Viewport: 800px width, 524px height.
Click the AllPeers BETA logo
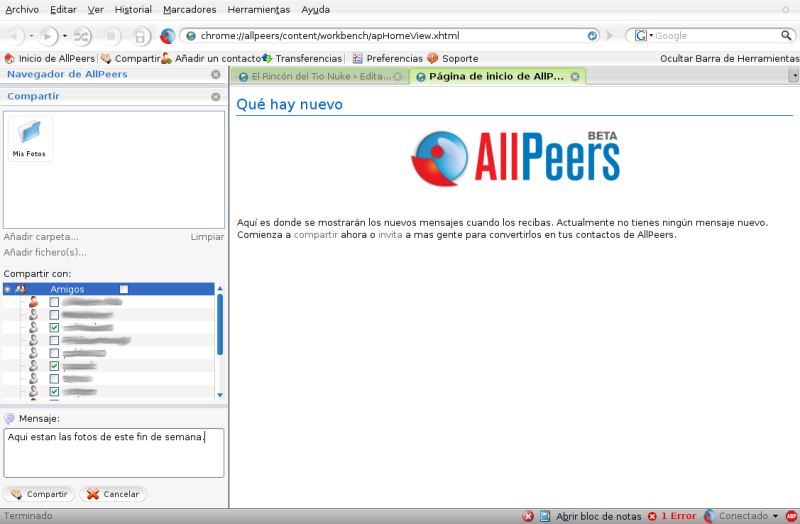(x=516, y=158)
